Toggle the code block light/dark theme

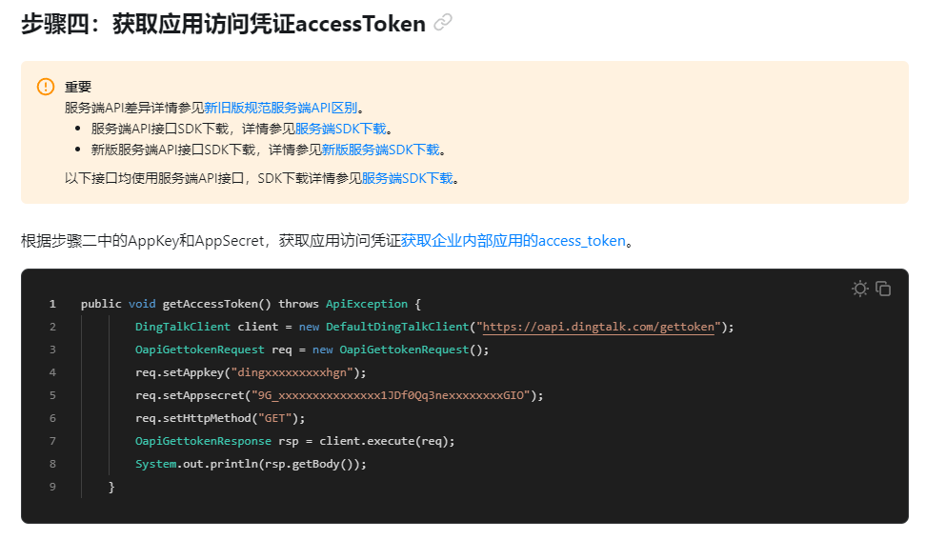[x=860, y=289]
